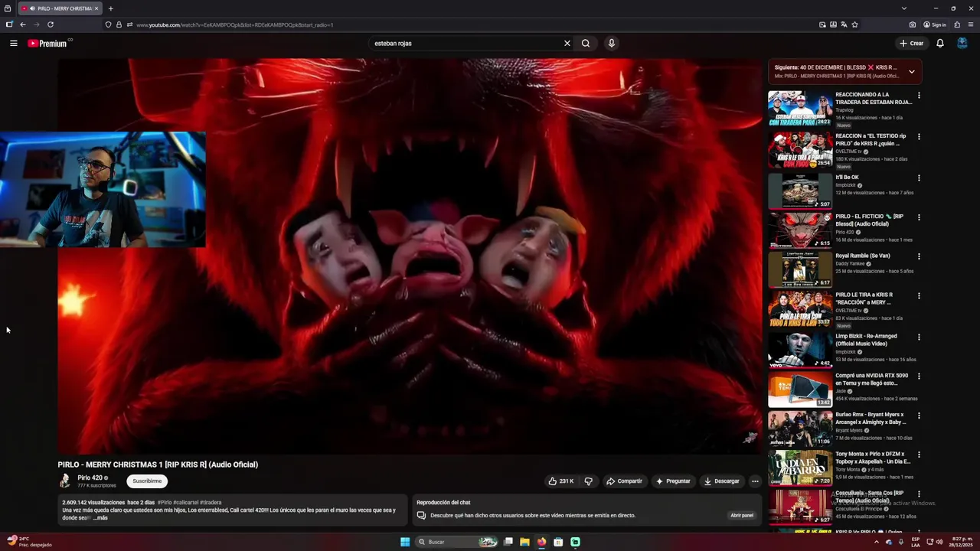Open more actions under the video
980x551 pixels.
point(755,481)
